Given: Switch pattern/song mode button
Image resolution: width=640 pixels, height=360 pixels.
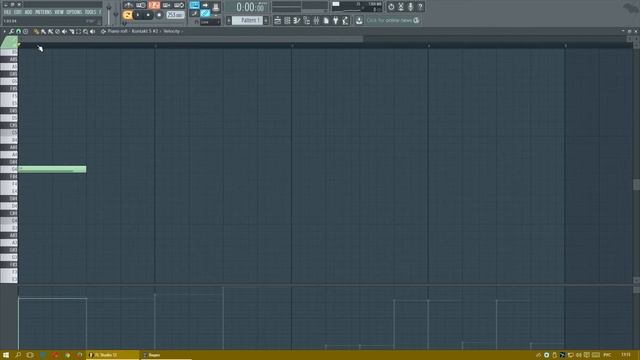Looking at the screenshot, I should (x=127, y=15).
